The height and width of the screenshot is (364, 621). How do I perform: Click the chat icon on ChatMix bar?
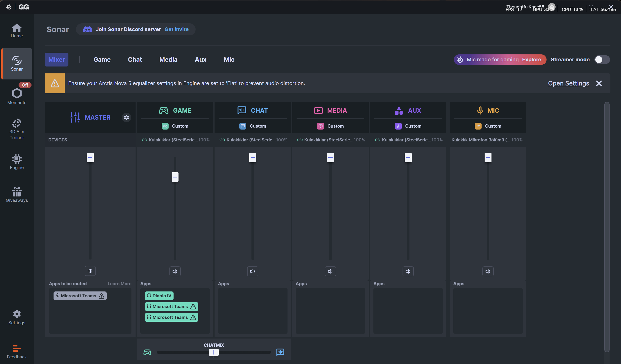click(280, 352)
